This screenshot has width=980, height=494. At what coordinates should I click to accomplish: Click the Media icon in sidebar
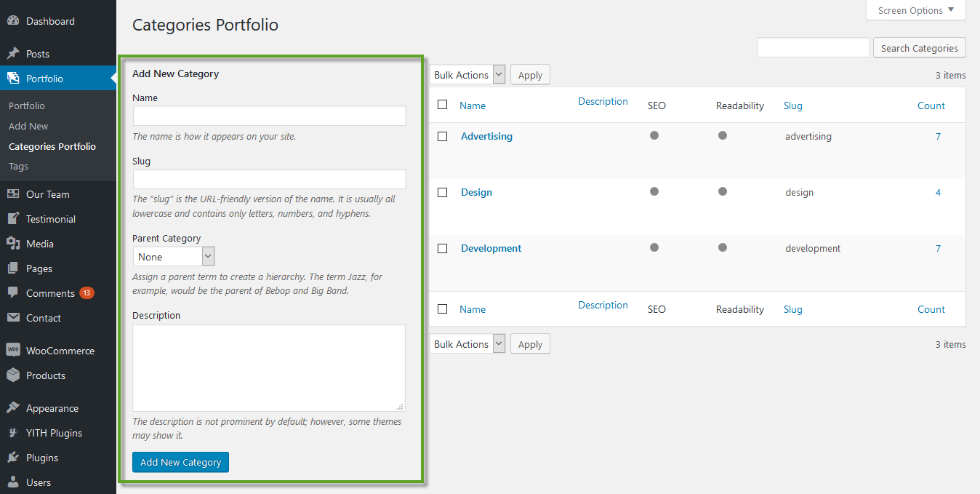[13, 244]
